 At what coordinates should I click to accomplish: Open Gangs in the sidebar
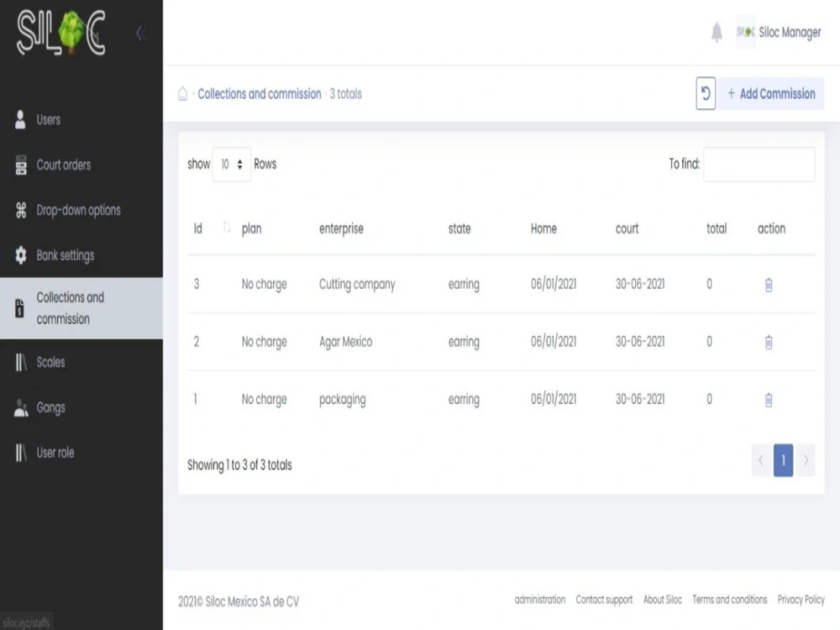(81, 407)
